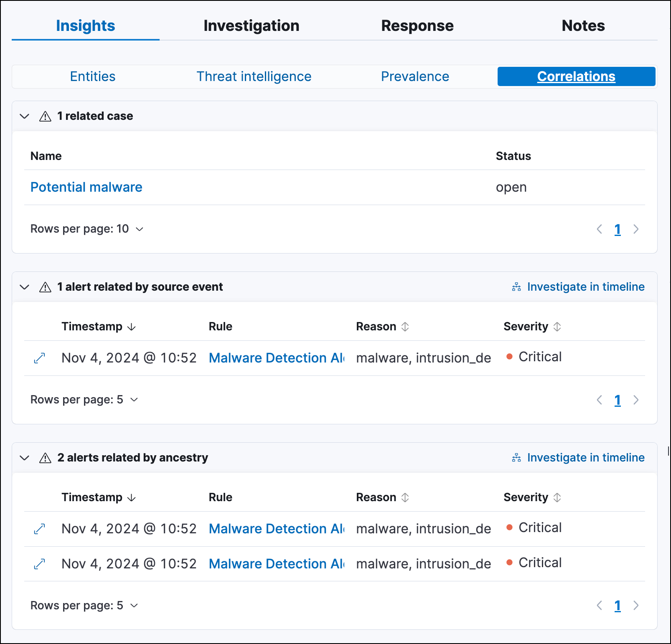Collapse the 1 related case section
Viewport: 671px width, 644px height.
tap(25, 116)
